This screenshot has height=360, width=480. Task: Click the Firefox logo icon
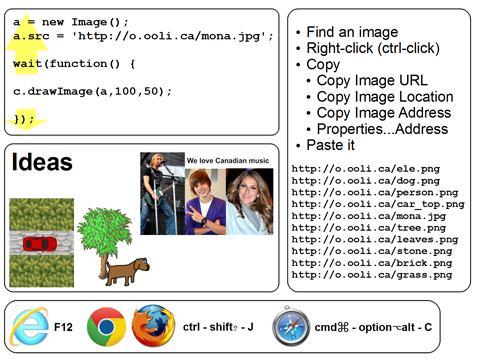(153, 326)
